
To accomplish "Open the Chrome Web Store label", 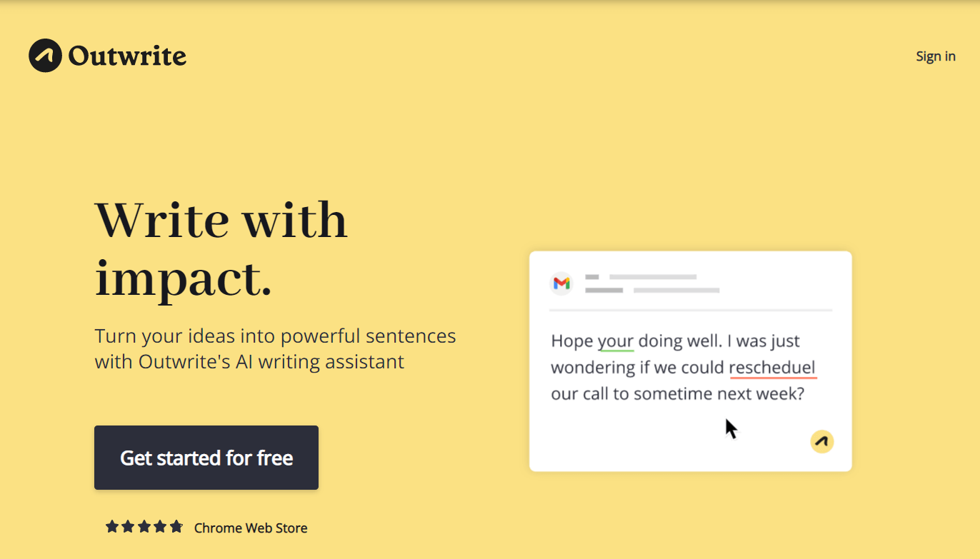I will [x=251, y=528].
